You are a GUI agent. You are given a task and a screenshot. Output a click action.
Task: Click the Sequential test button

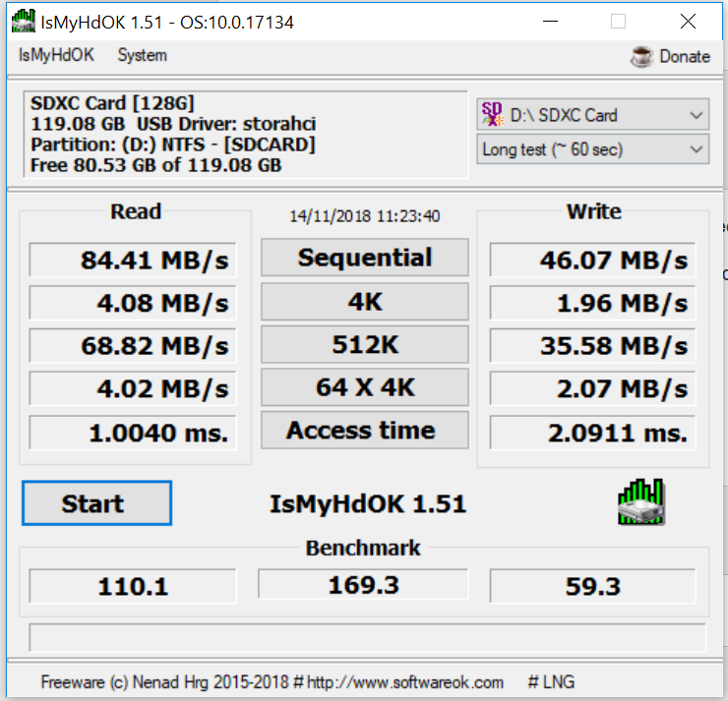click(x=365, y=258)
